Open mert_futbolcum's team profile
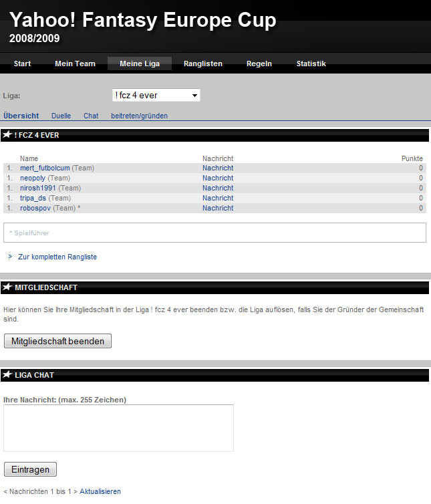The image size is (431, 504). 45,168
